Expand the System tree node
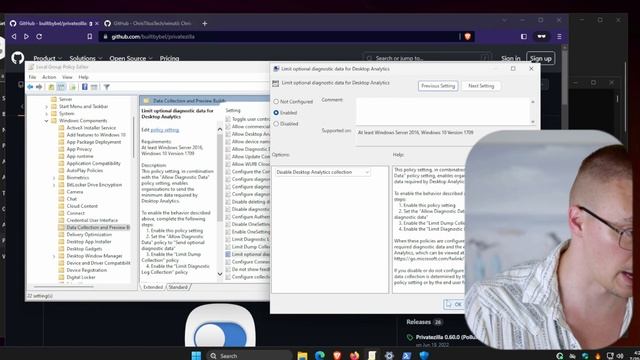The image size is (640, 360). (x=47, y=113)
